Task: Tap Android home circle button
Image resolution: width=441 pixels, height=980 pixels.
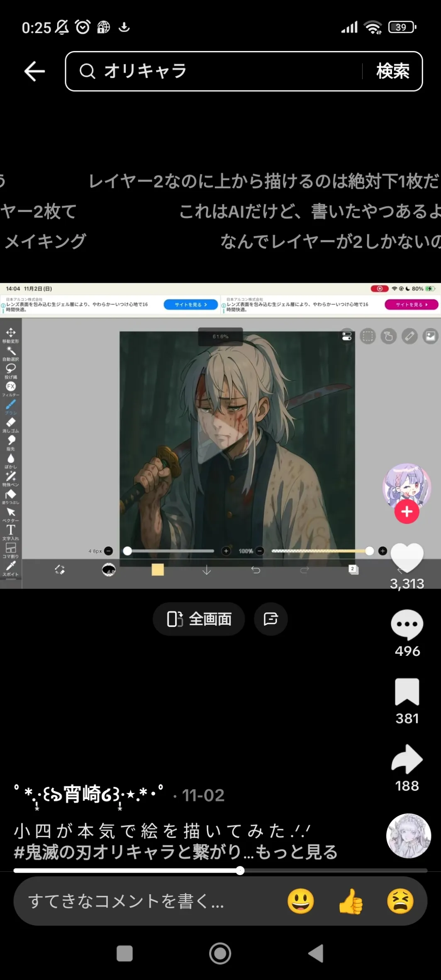Action: pos(220,953)
